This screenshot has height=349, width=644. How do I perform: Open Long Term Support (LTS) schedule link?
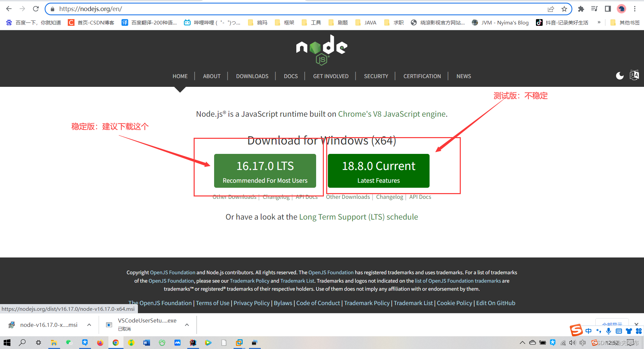358,217
